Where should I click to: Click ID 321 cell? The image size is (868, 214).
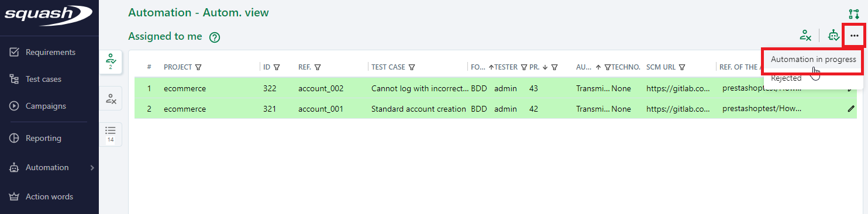point(270,109)
